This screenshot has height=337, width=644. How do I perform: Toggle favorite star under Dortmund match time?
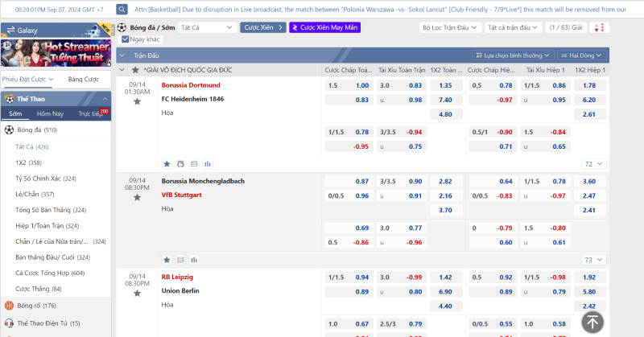[137, 101]
